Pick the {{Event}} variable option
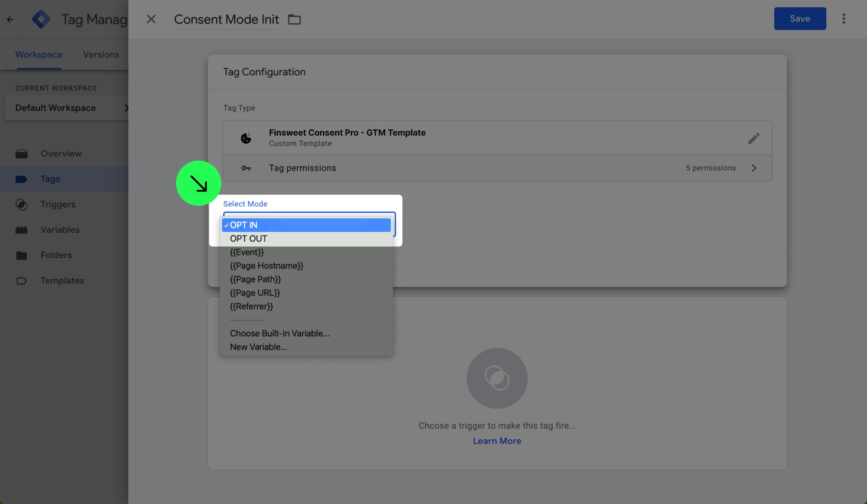 pyautogui.click(x=306, y=252)
